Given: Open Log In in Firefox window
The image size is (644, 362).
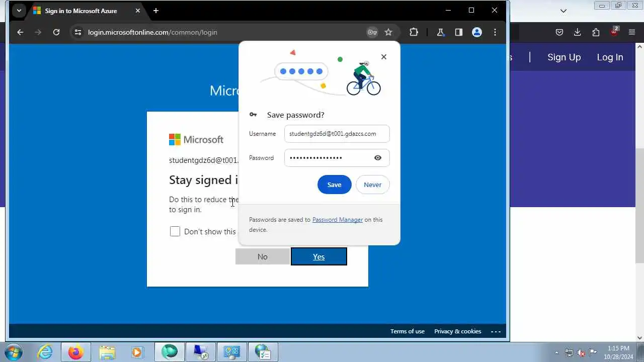Looking at the screenshot, I should click(610, 57).
